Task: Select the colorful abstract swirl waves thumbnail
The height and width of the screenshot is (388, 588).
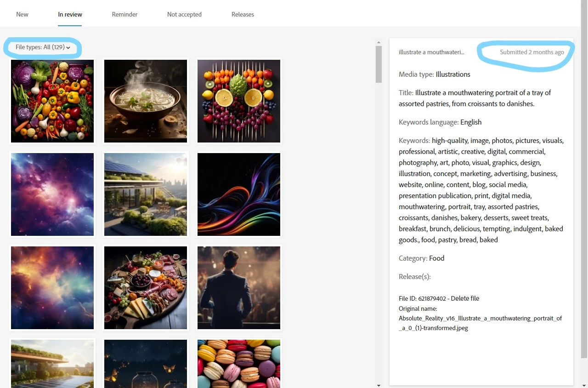Action: (239, 194)
